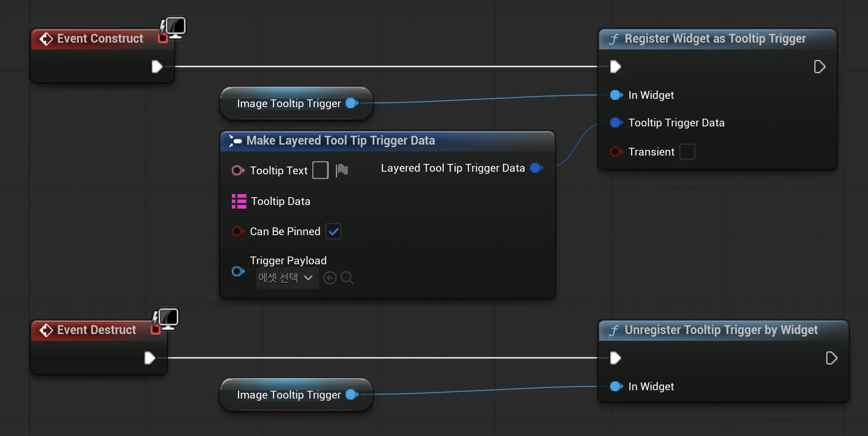Click the function icon on Unregister Tooltip node

(x=614, y=330)
